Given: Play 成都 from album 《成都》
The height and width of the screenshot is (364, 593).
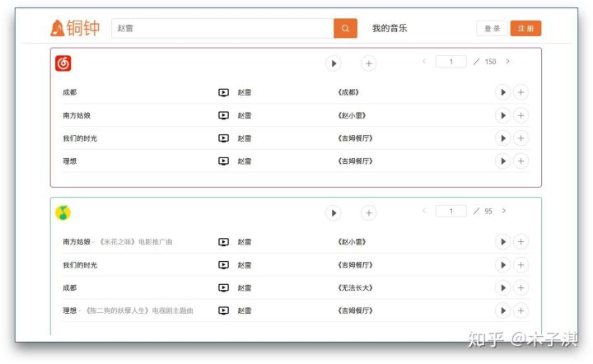Looking at the screenshot, I should (503, 92).
